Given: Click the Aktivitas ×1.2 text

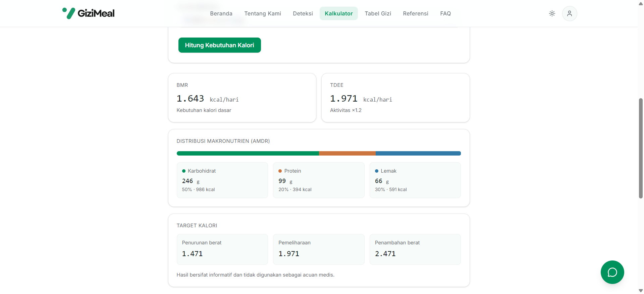Looking at the screenshot, I should pos(346,110).
